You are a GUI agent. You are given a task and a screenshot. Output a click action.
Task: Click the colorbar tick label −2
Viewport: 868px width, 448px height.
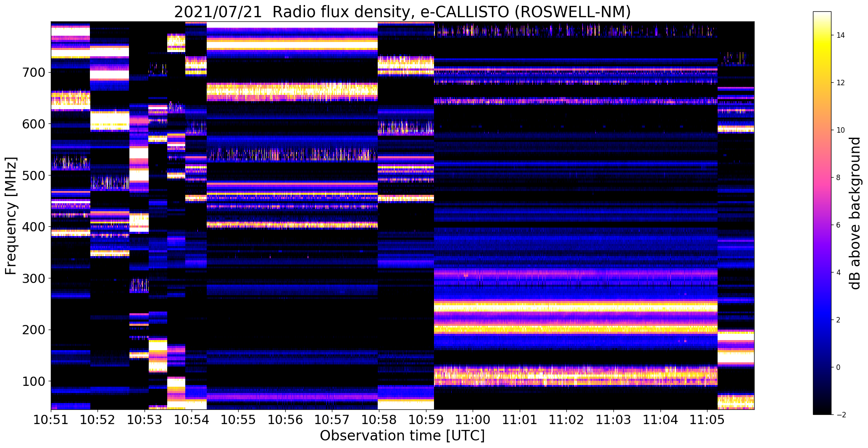[841, 415]
